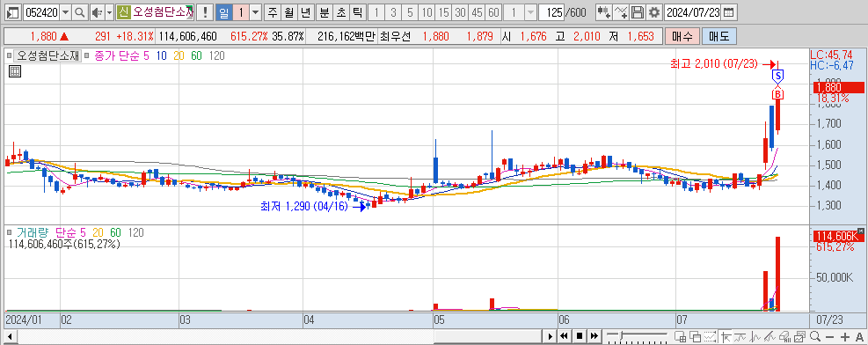Click the 최저 1,290 (04/16) label
868x345 pixels.
303,207
